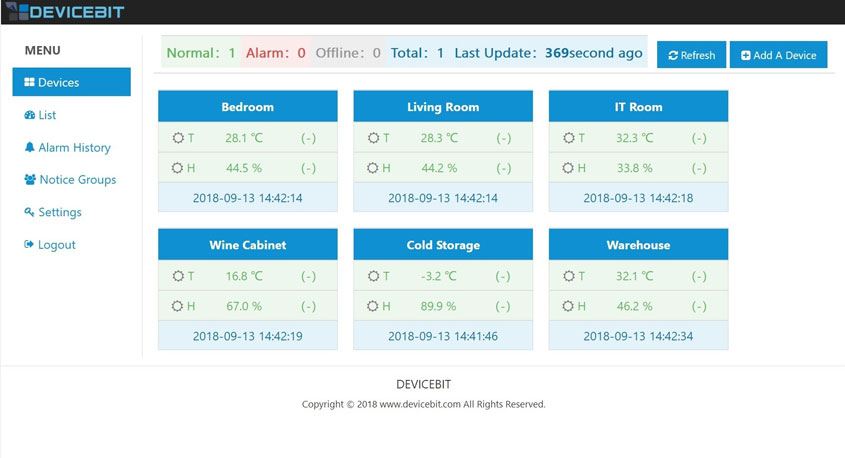Screen dimensions: 845x458
Task: Open the Cold Storage device card header
Action: tap(443, 245)
